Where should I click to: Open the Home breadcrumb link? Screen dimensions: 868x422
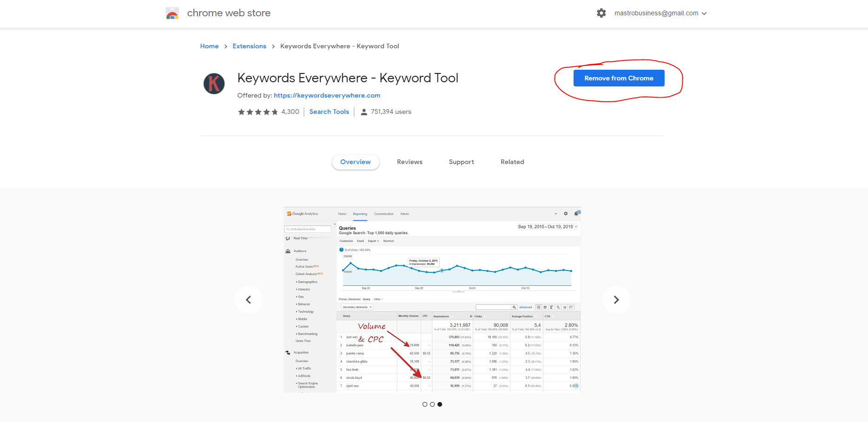(209, 46)
